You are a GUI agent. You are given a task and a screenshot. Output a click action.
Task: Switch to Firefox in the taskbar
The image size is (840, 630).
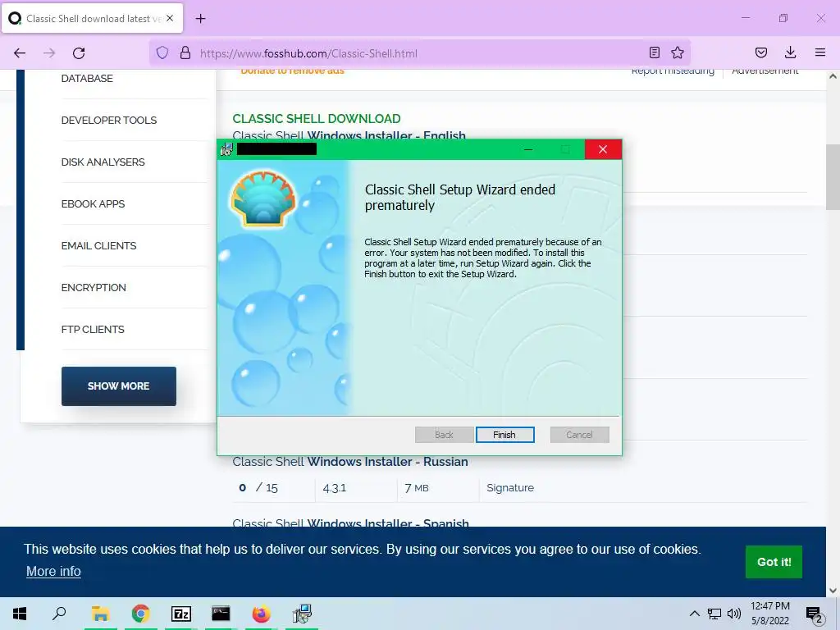pos(262,614)
